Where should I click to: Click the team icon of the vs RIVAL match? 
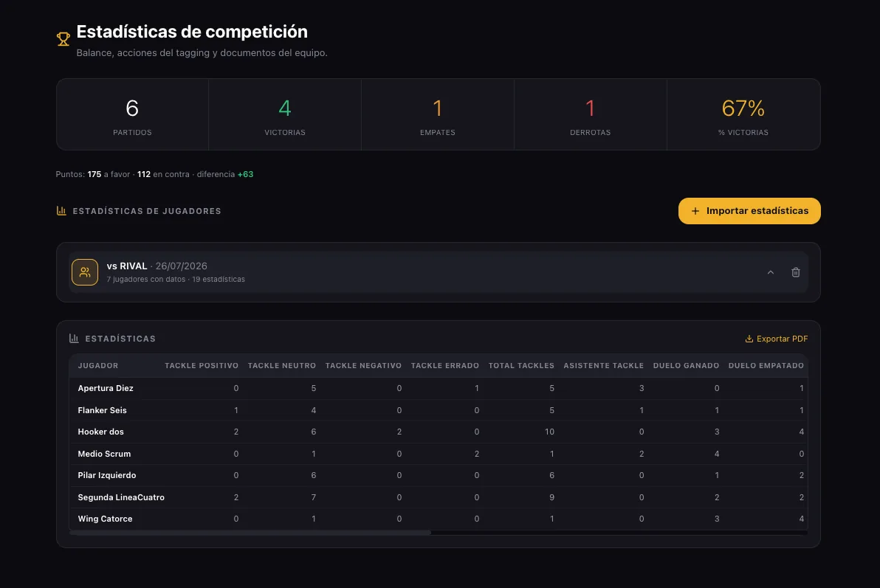click(85, 272)
